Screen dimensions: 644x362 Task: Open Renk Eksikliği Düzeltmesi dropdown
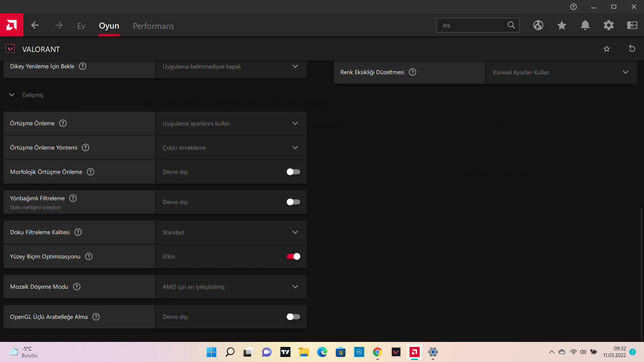click(561, 72)
